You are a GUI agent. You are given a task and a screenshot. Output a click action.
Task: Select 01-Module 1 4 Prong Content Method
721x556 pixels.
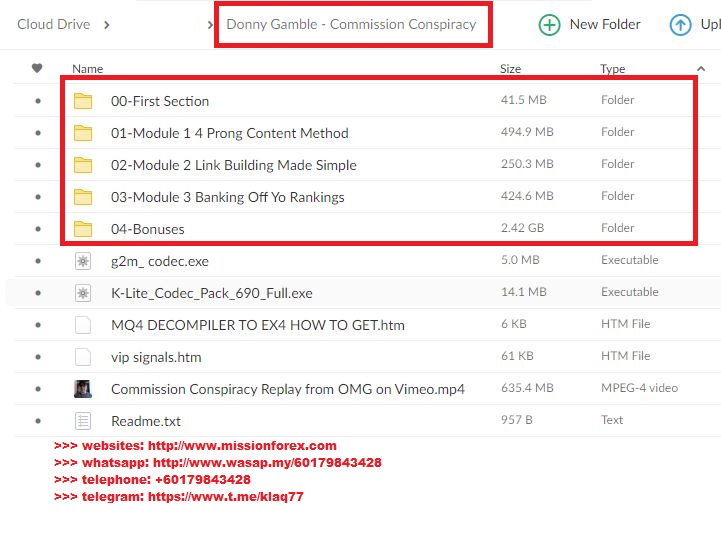[229, 133]
